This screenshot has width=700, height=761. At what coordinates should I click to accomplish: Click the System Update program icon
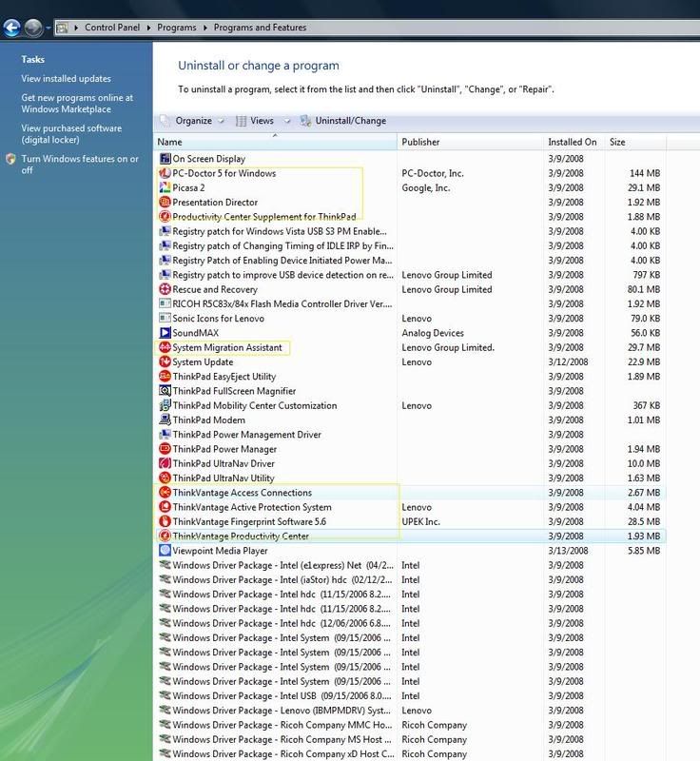click(x=165, y=362)
